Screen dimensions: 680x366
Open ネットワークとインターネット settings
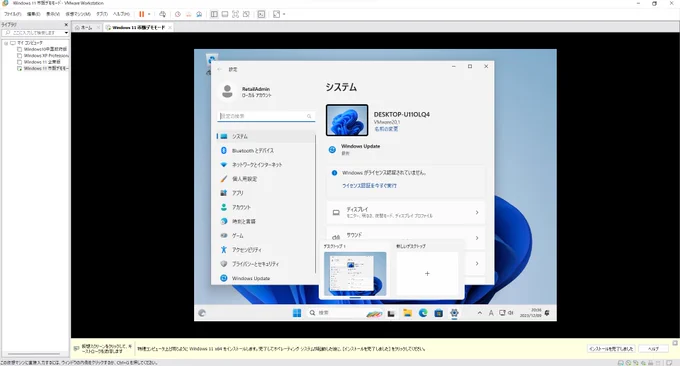266,165
